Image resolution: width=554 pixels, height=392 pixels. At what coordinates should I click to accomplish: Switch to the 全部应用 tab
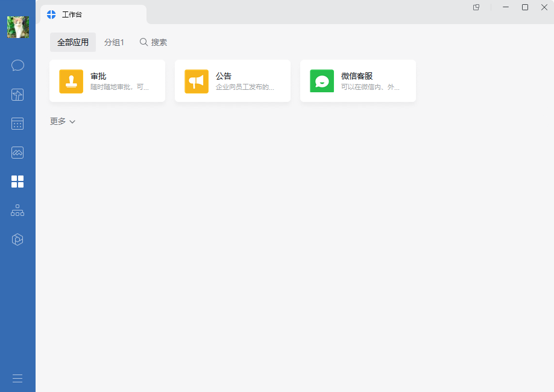(x=73, y=42)
